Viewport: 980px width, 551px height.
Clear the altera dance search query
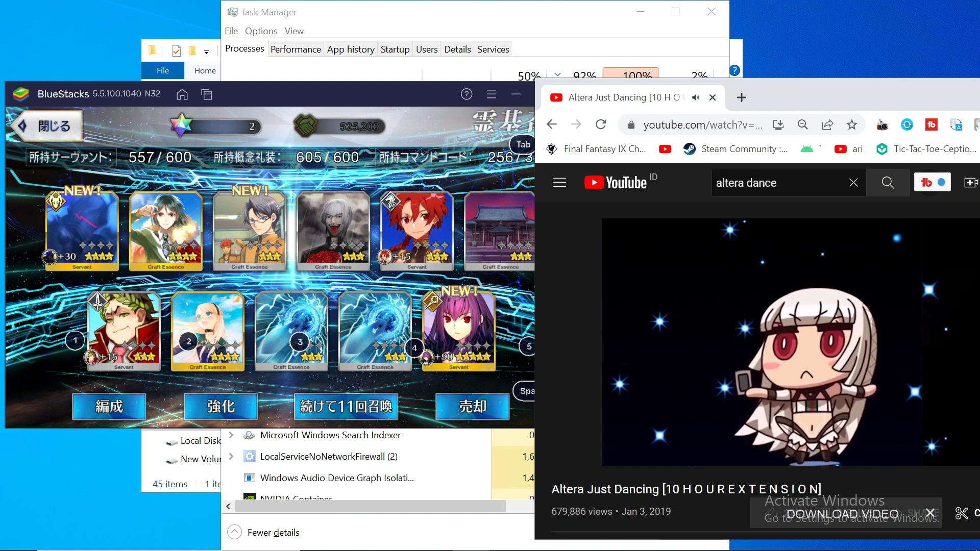(x=853, y=182)
